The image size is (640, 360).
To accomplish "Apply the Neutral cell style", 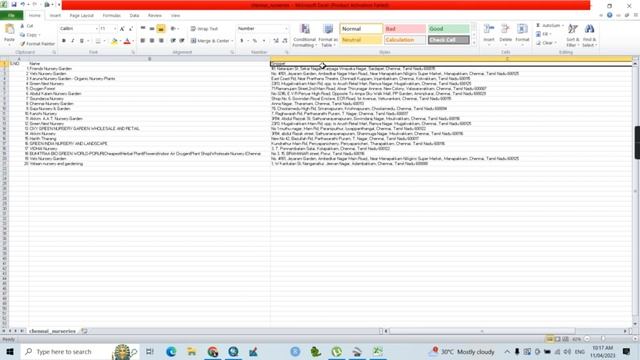I will click(x=361, y=40).
